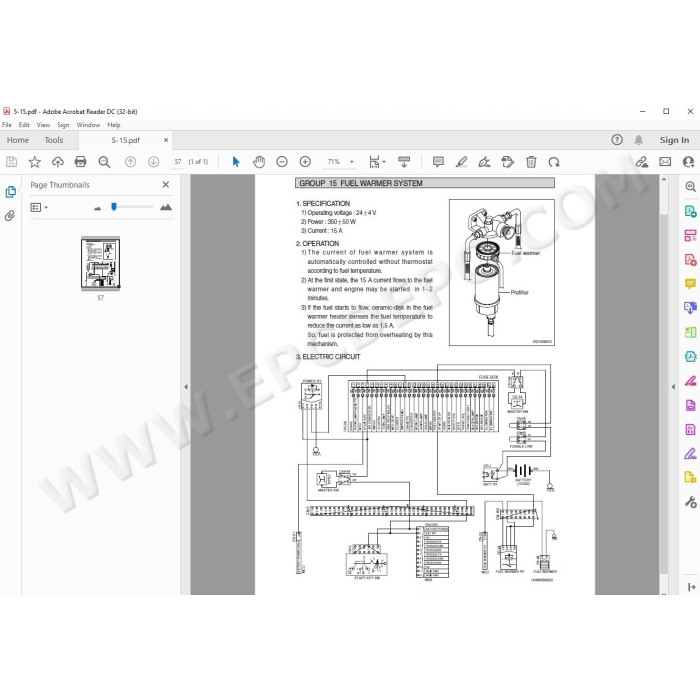Screen dimensions: 700x700
Task: Open Create PDF tool in right pane
Action: (x=690, y=259)
